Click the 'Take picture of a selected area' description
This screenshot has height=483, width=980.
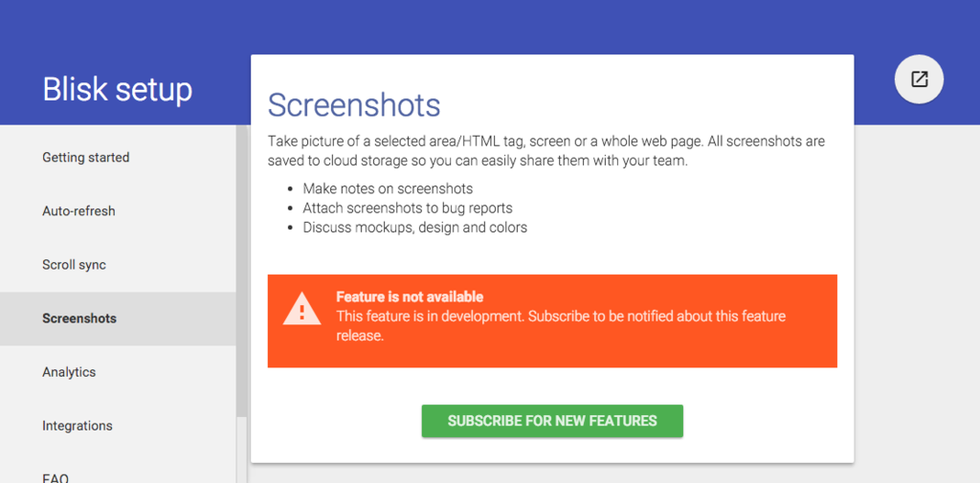click(546, 151)
